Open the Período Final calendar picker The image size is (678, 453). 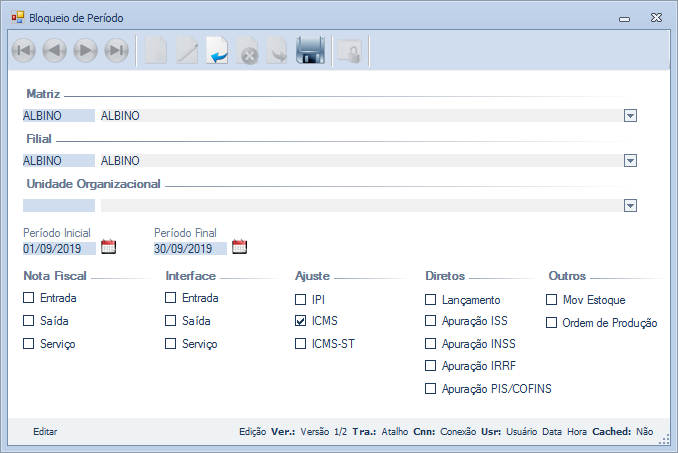point(239,247)
